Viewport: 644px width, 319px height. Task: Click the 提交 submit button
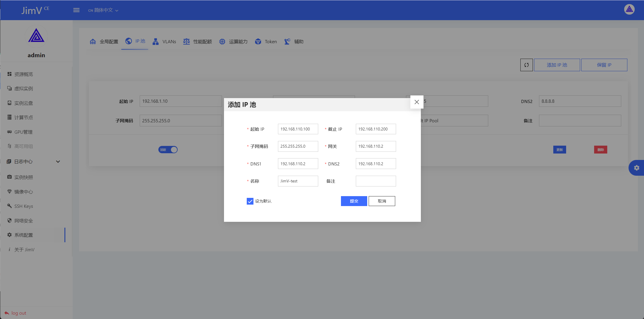(x=354, y=201)
